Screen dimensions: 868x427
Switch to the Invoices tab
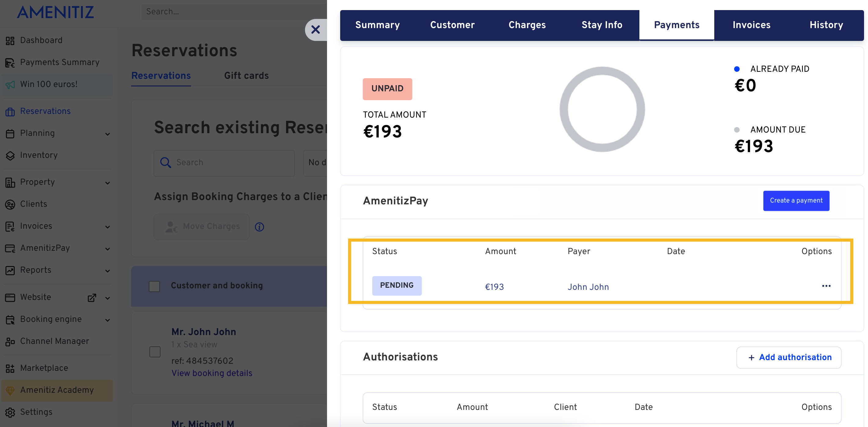pyautogui.click(x=752, y=25)
